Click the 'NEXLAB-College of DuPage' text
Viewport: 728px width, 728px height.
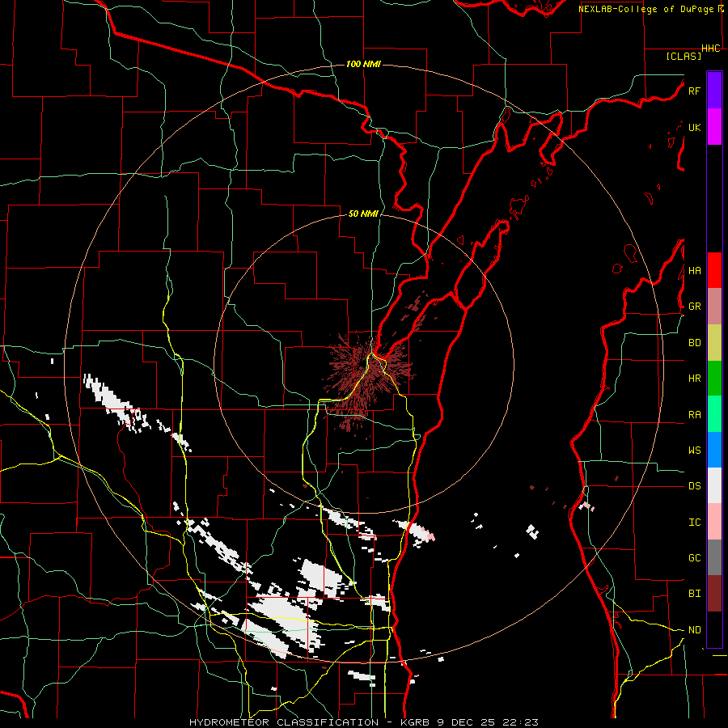[x=646, y=9]
